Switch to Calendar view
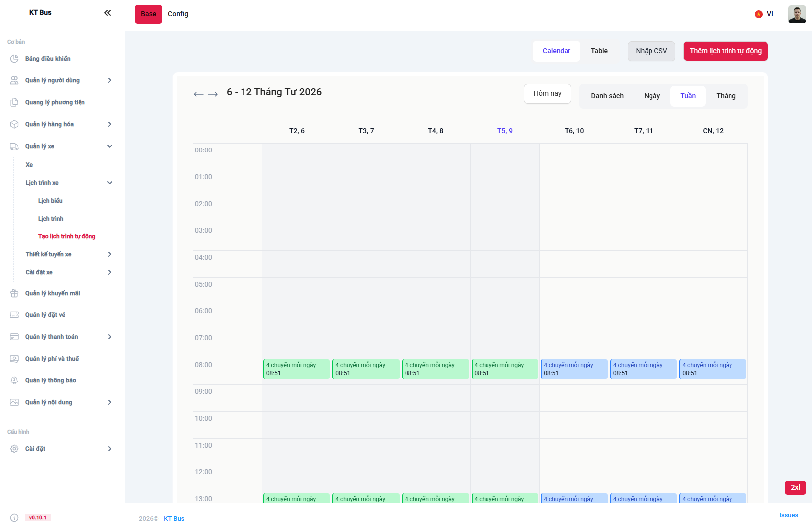The height and width of the screenshot is (529, 812). [x=556, y=51]
